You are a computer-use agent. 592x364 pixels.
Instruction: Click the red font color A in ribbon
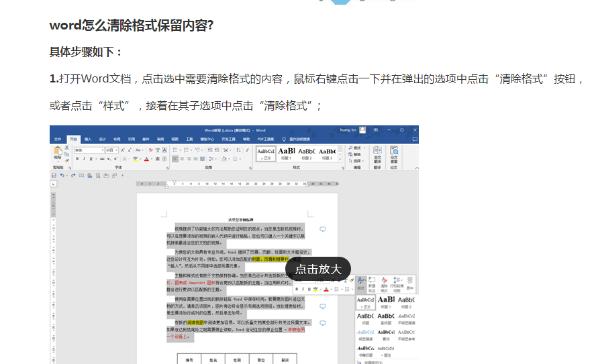click(x=146, y=159)
